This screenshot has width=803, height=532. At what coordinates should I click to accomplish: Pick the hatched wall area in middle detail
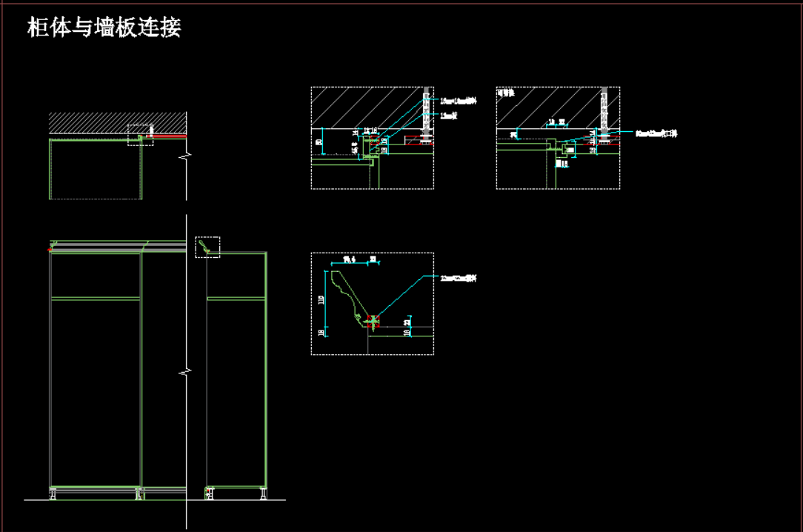tap(363, 107)
